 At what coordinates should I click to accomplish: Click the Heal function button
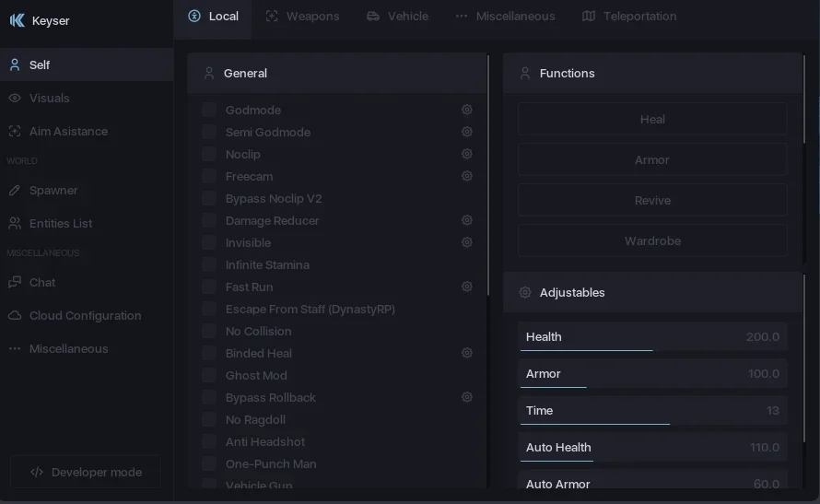[652, 119]
